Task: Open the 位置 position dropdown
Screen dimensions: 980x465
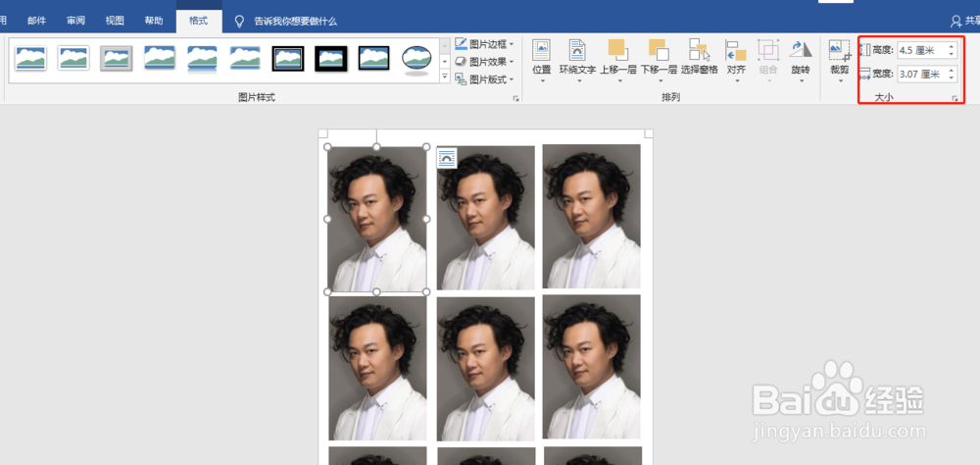Action: (x=542, y=62)
